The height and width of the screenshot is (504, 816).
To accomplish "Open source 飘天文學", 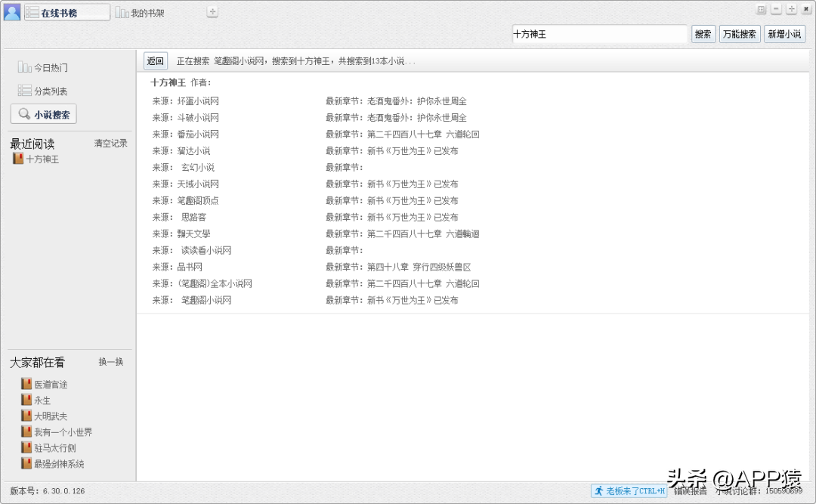I will pos(193,233).
